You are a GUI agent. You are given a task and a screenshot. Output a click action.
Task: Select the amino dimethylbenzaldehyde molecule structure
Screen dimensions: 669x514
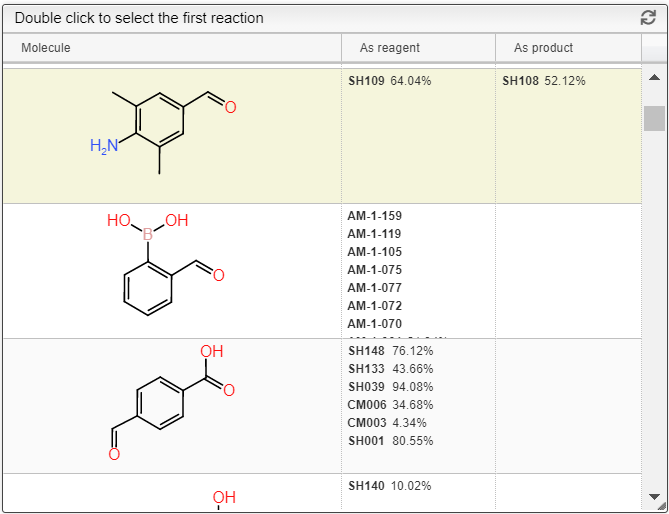point(163,132)
